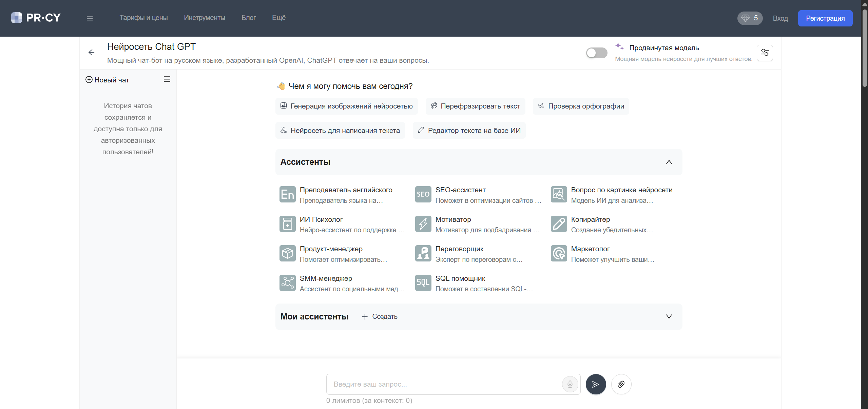Click the diamond limits counter showing 5

tap(750, 18)
